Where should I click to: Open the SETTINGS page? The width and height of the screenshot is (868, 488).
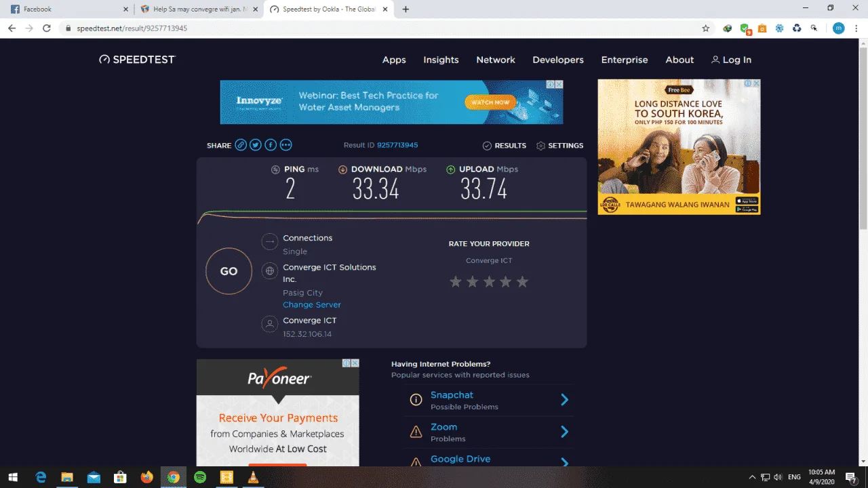[x=560, y=146]
